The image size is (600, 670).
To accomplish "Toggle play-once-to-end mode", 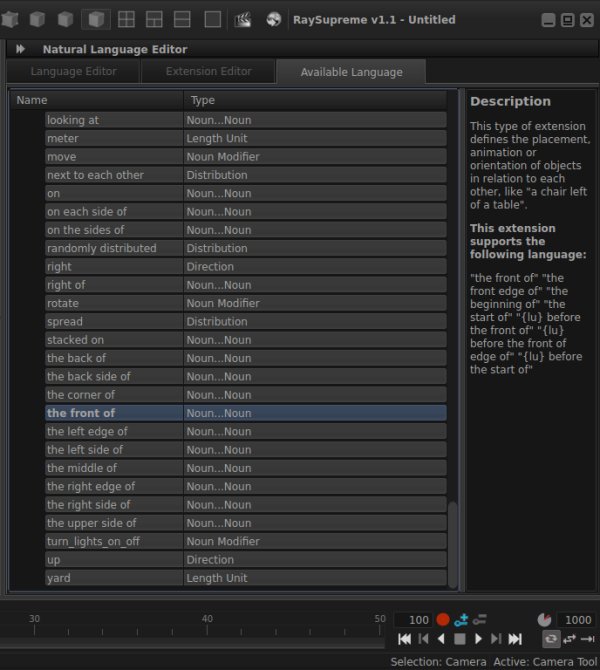I will click(x=588, y=639).
